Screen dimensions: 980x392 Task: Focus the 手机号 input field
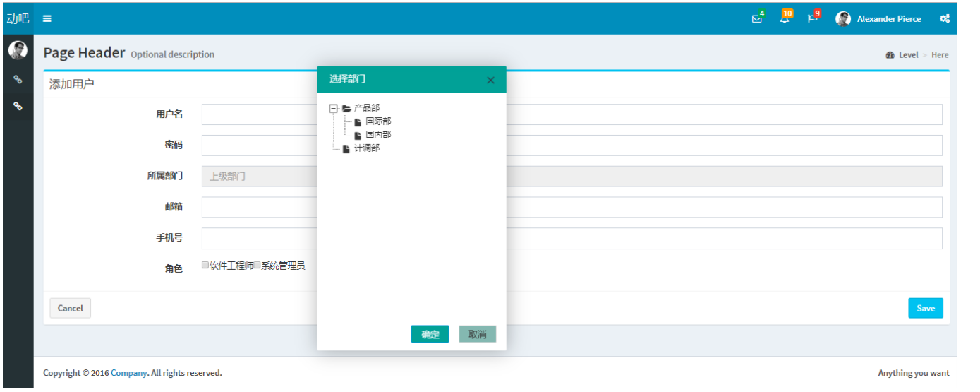coord(572,239)
